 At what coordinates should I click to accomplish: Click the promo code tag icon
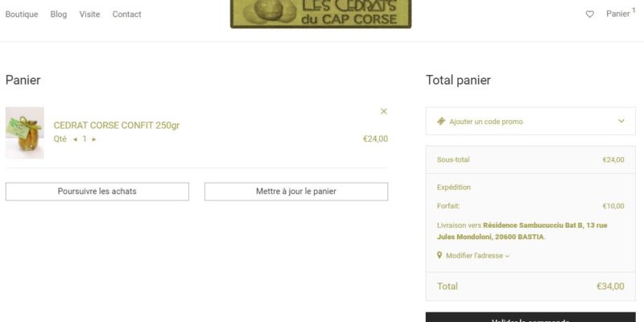441,122
